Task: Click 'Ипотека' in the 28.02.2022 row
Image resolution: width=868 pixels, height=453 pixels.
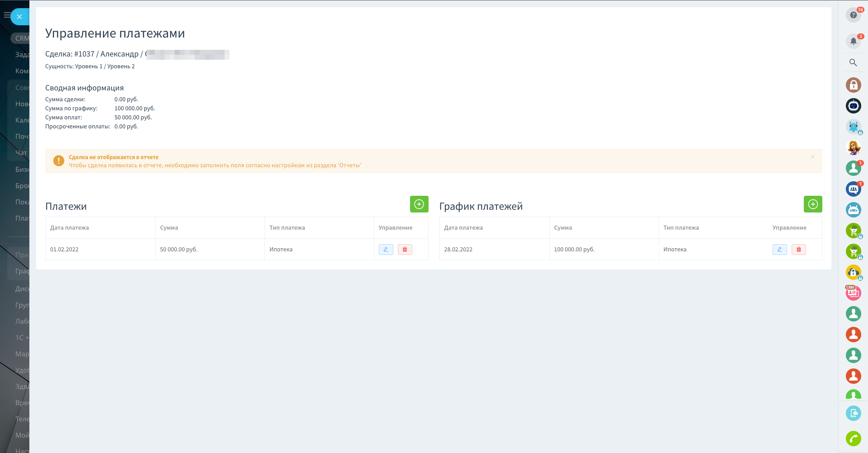Action: point(675,250)
